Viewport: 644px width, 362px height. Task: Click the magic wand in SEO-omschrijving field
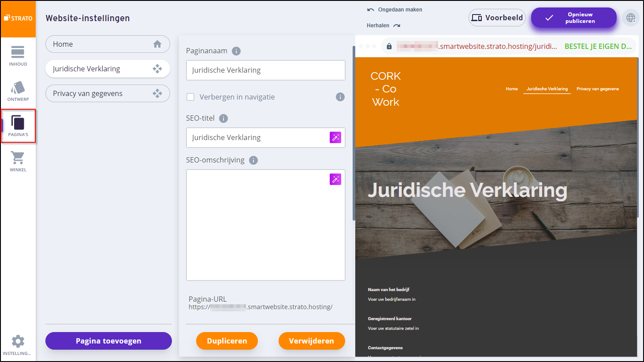point(335,179)
